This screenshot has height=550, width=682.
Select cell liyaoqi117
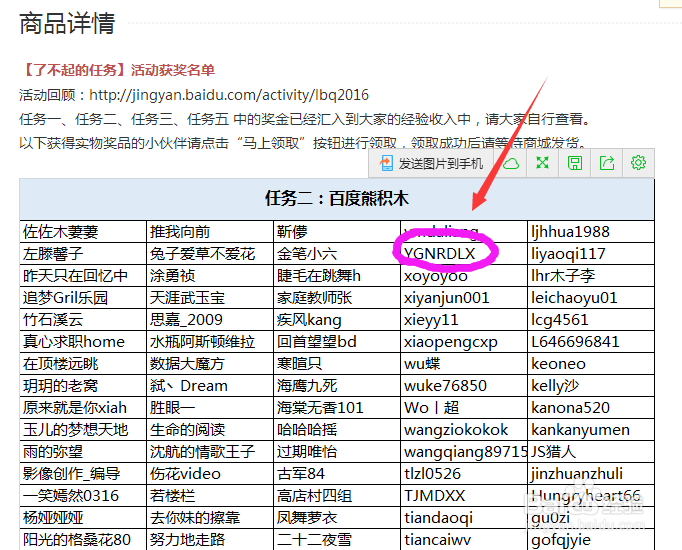(591, 254)
